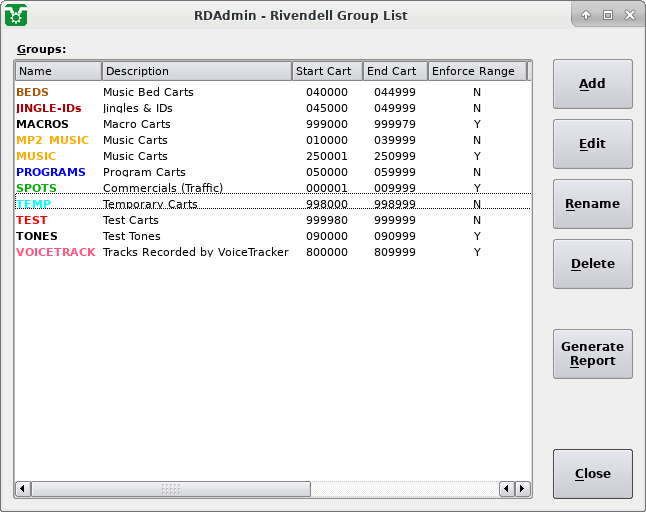Click the End Cart column header
This screenshot has width=646, height=512.
pyautogui.click(x=394, y=71)
